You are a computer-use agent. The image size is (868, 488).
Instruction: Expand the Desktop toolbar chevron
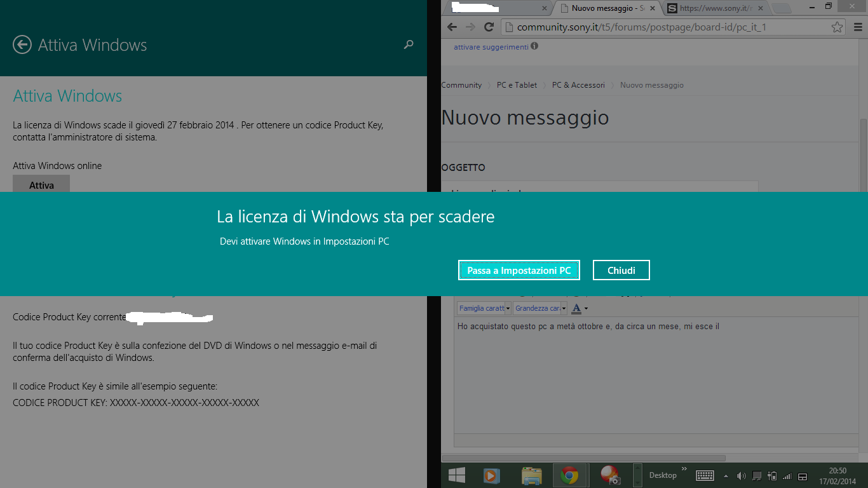tap(684, 470)
